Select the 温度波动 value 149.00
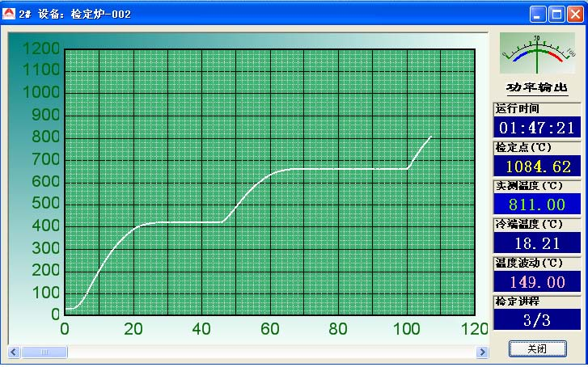This screenshot has height=367, width=588. pyautogui.click(x=536, y=281)
